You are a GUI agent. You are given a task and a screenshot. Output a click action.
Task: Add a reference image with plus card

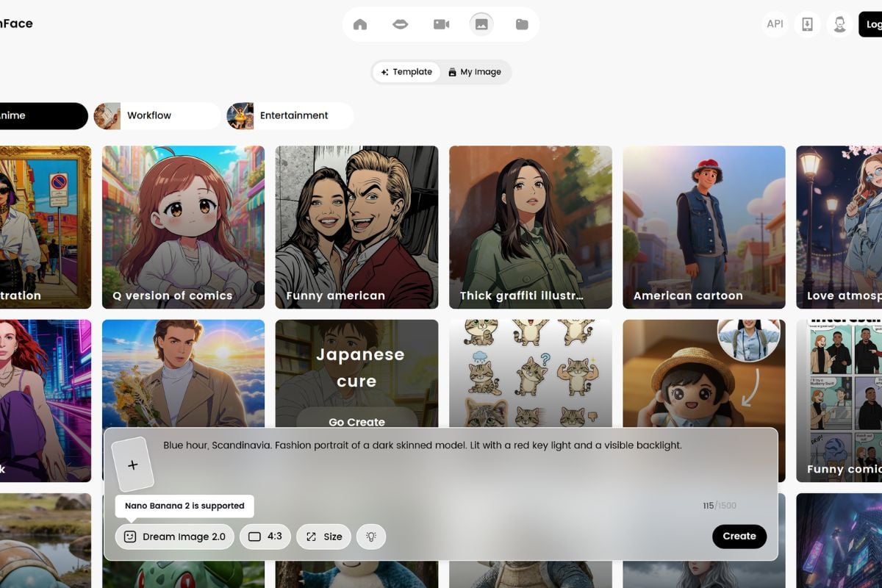click(132, 465)
